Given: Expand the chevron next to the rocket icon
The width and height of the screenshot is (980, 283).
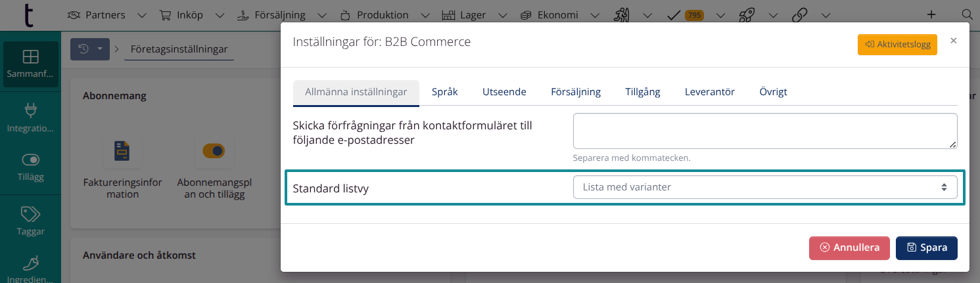Looking at the screenshot, I should (x=772, y=14).
